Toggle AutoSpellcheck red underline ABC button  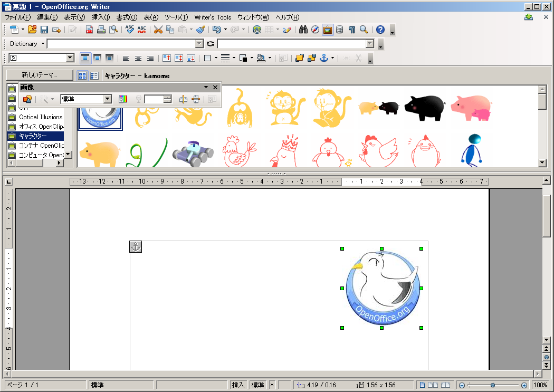[142, 30]
